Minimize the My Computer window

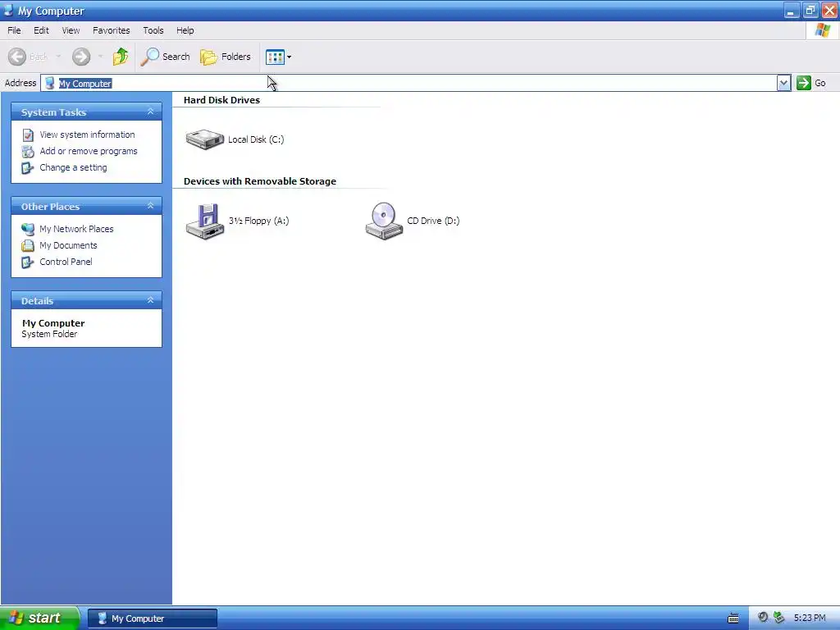click(x=792, y=11)
